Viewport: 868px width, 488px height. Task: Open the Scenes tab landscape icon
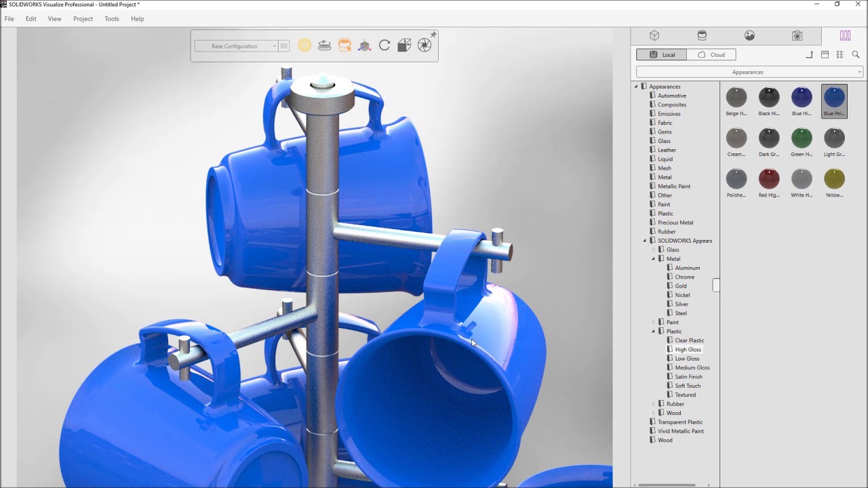pyautogui.click(x=749, y=36)
